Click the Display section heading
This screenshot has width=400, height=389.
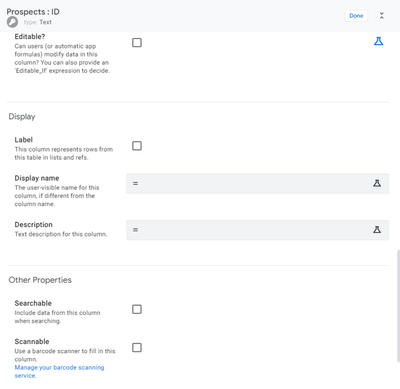tap(22, 117)
